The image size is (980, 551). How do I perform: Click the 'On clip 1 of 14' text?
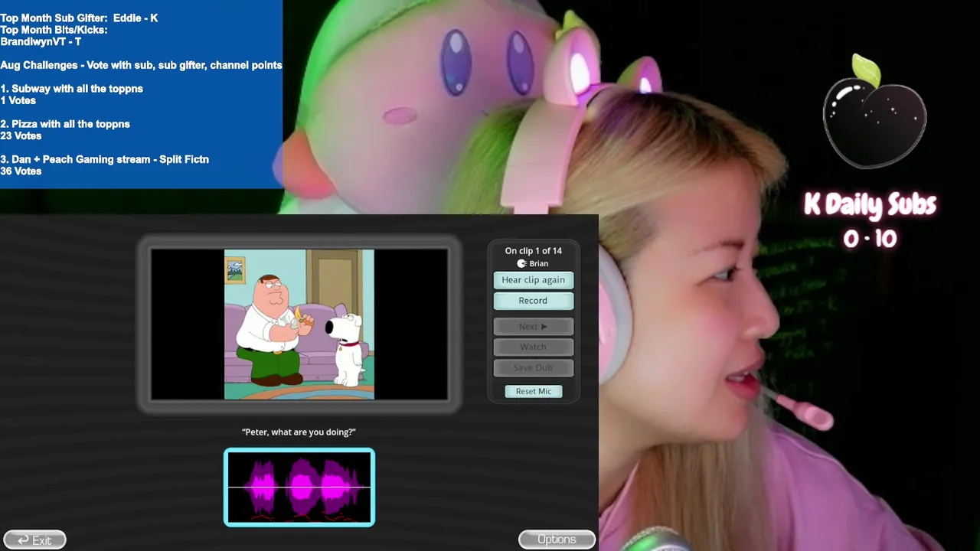[534, 251]
